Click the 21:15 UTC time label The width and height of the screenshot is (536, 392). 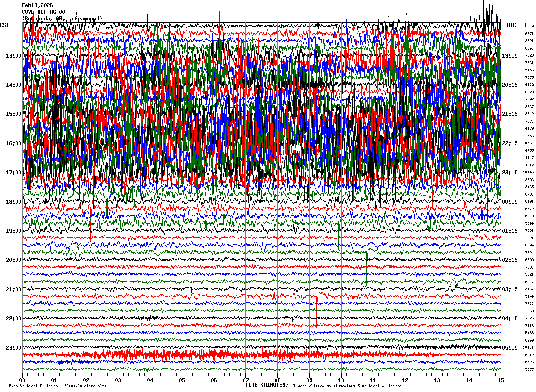pos(510,114)
